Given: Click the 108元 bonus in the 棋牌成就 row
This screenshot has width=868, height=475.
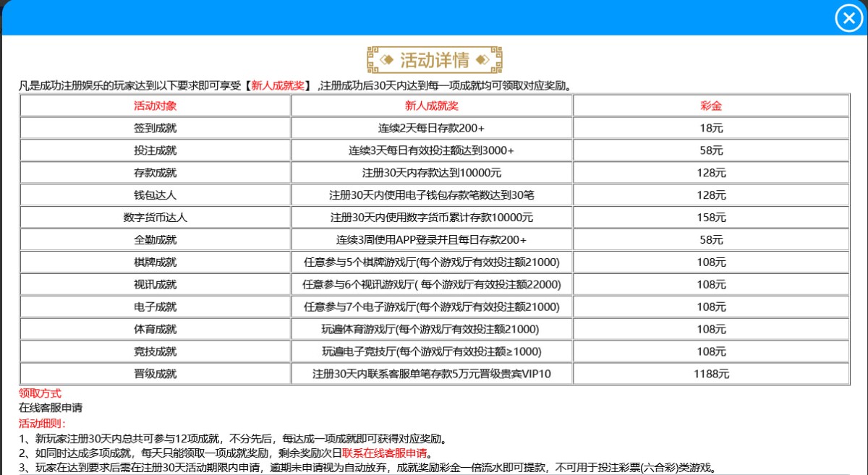Looking at the screenshot, I should (711, 262).
